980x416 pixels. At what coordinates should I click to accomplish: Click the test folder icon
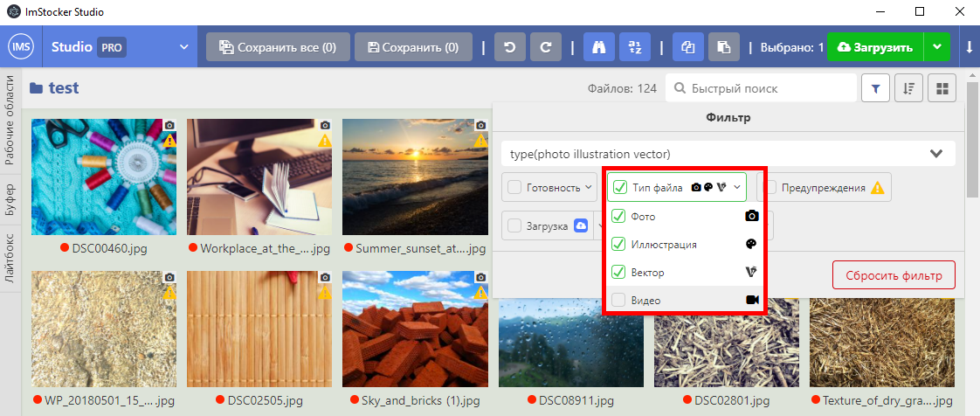pos(37,88)
